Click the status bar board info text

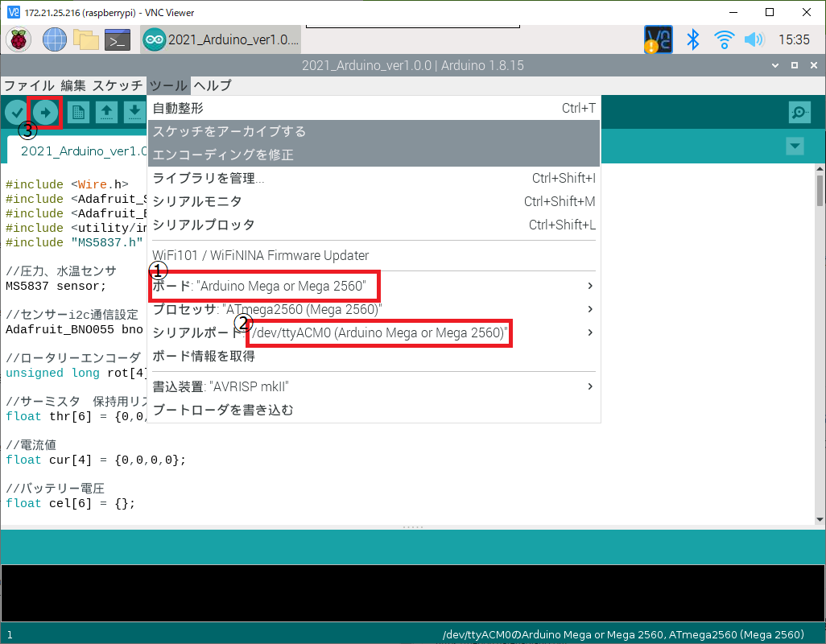pyautogui.click(x=623, y=634)
